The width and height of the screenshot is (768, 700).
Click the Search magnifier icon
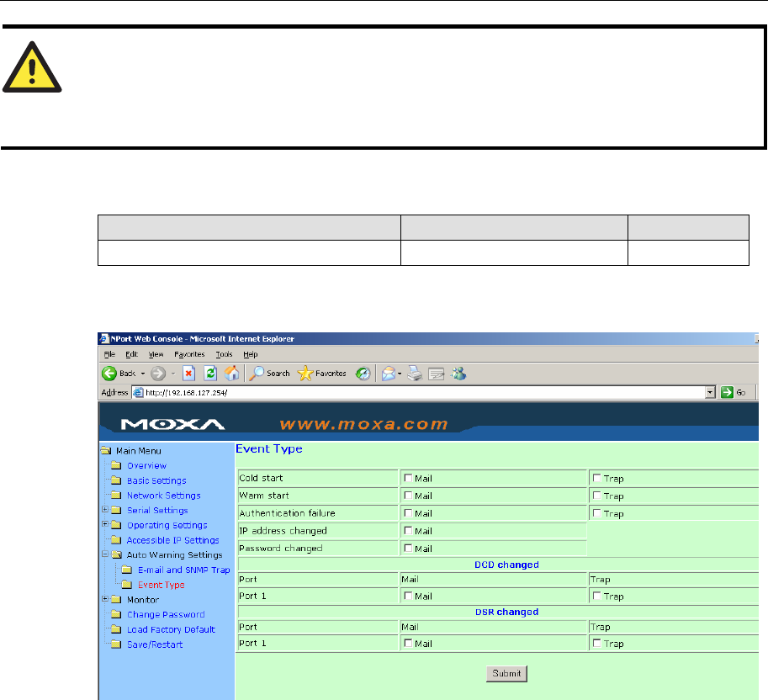[x=257, y=374]
